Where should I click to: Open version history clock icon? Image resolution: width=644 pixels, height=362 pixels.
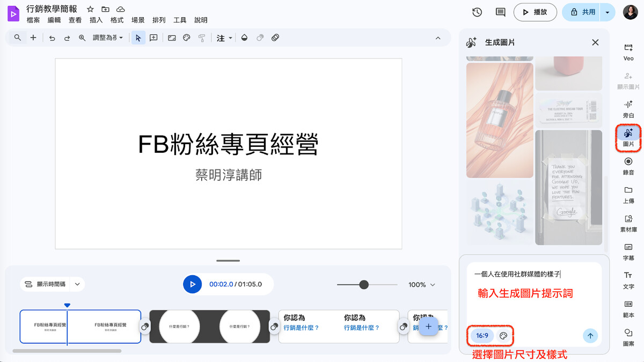click(477, 12)
